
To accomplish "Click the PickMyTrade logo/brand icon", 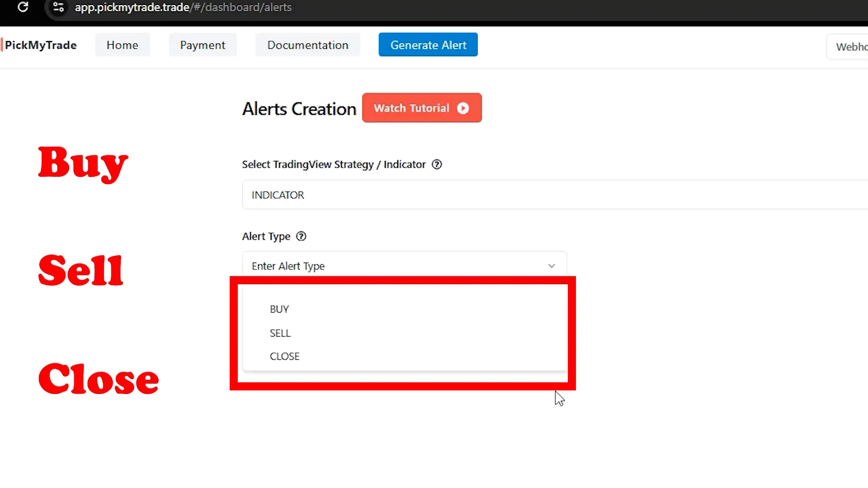I will click(39, 45).
